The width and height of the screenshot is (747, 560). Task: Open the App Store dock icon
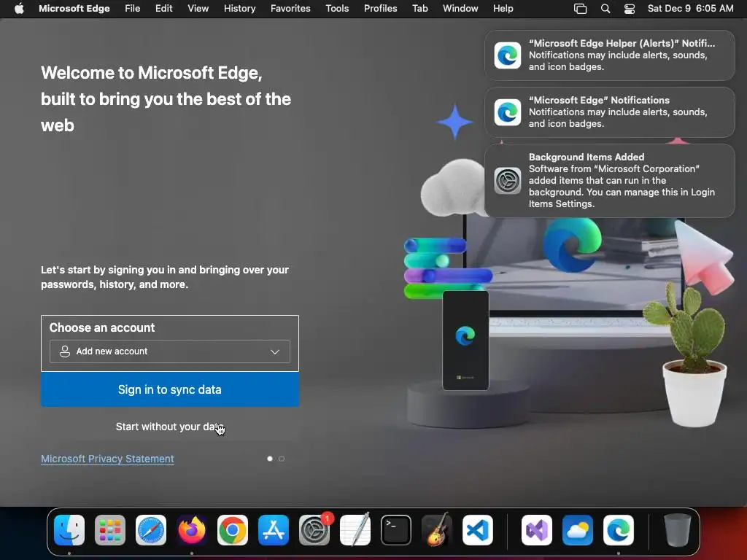(x=274, y=530)
